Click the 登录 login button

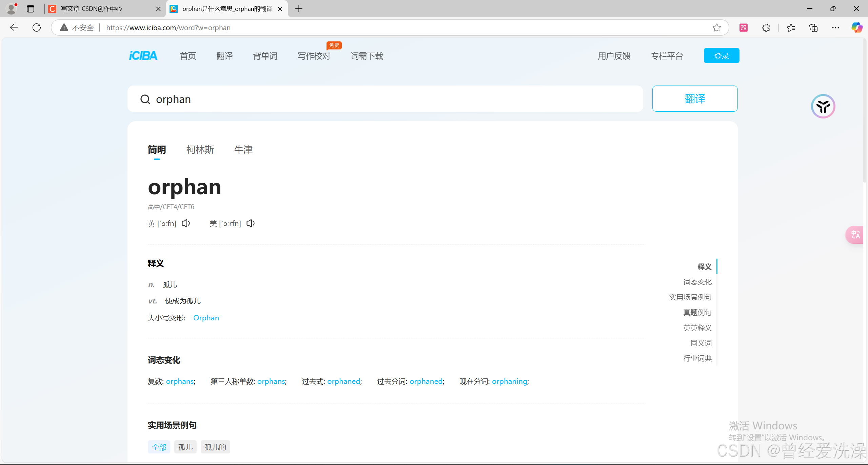tap(721, 56)
